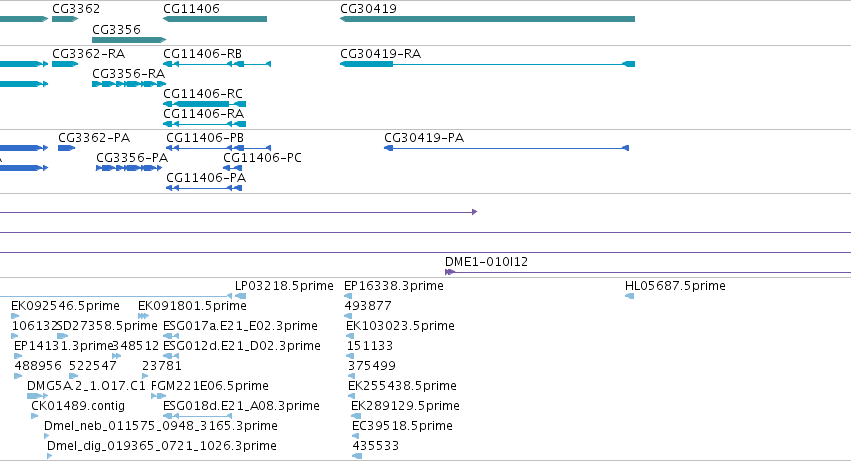
Task: Select the CG3362-PA protein arrow
Action: 66,148
